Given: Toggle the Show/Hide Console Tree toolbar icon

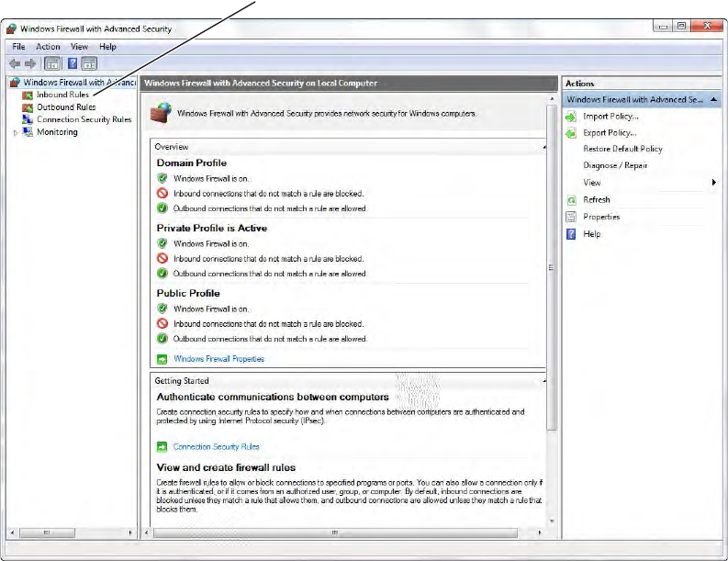Looking at the screenshot, I should pyautogui.click(x=52, y=63).
